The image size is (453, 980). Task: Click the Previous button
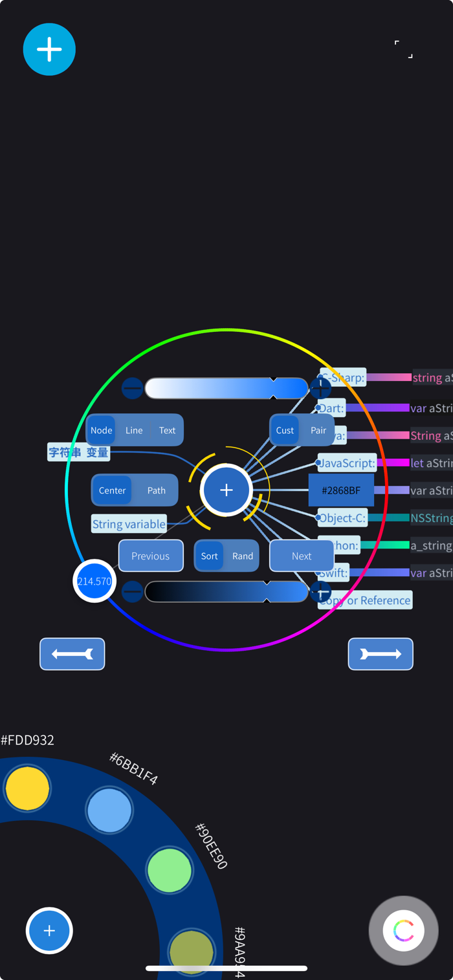coord(151,556)
